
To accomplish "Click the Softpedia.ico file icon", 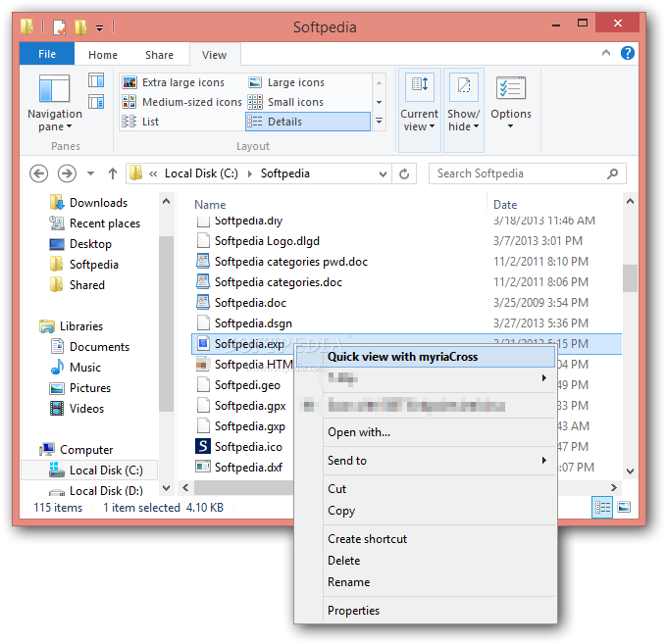I will click(203, 447).
